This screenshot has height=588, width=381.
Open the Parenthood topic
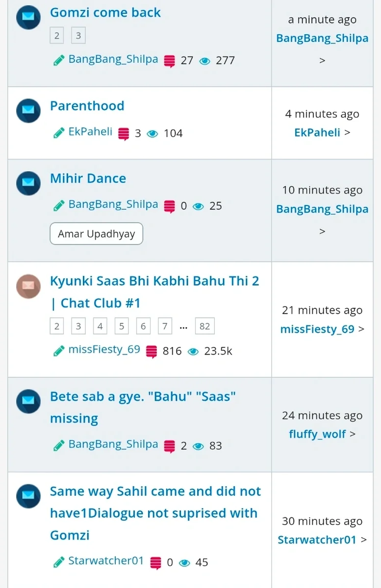[x=87, y=106]
